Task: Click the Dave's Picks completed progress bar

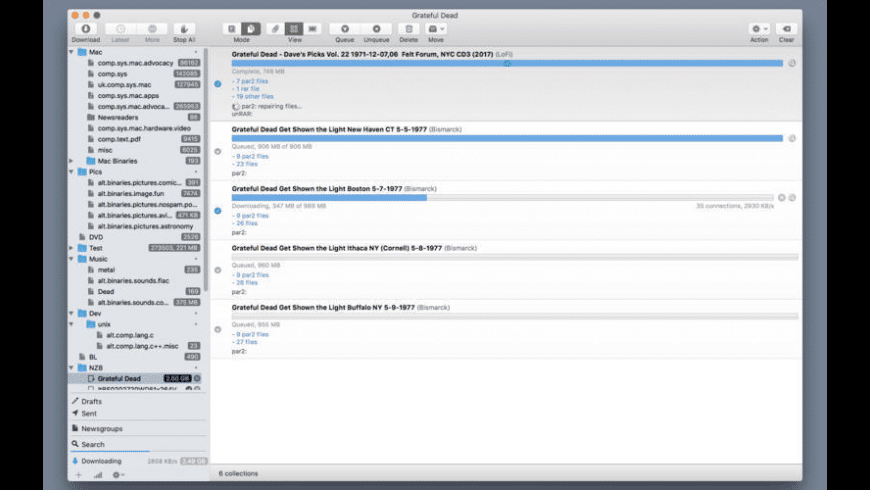Action: click(x=507, y=63)
